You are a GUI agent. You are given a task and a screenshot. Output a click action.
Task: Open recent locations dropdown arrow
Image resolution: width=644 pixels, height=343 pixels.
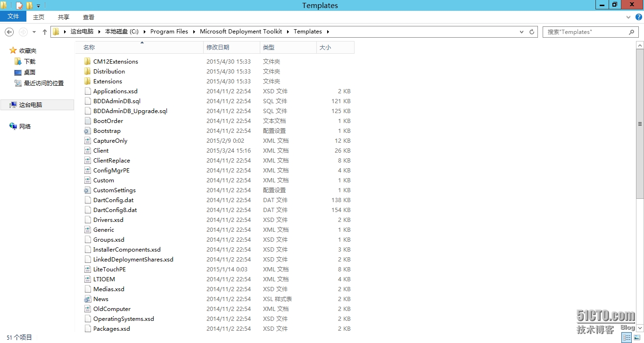34,32
